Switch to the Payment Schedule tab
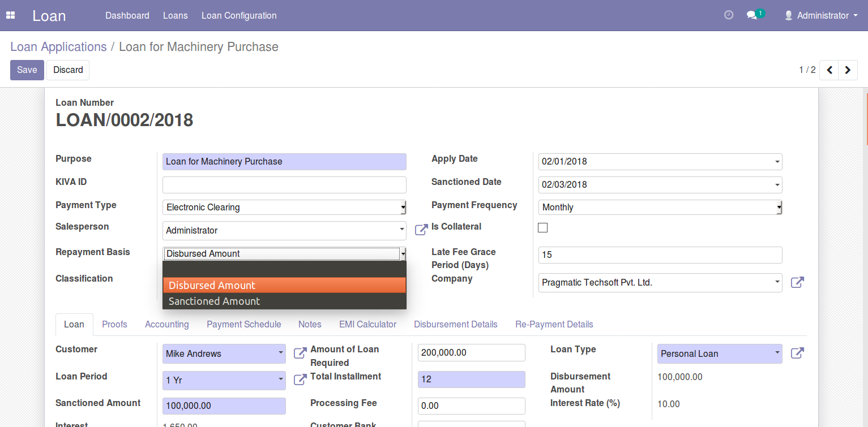This screenshot has height=427, width=868. [x=244, y=325]
